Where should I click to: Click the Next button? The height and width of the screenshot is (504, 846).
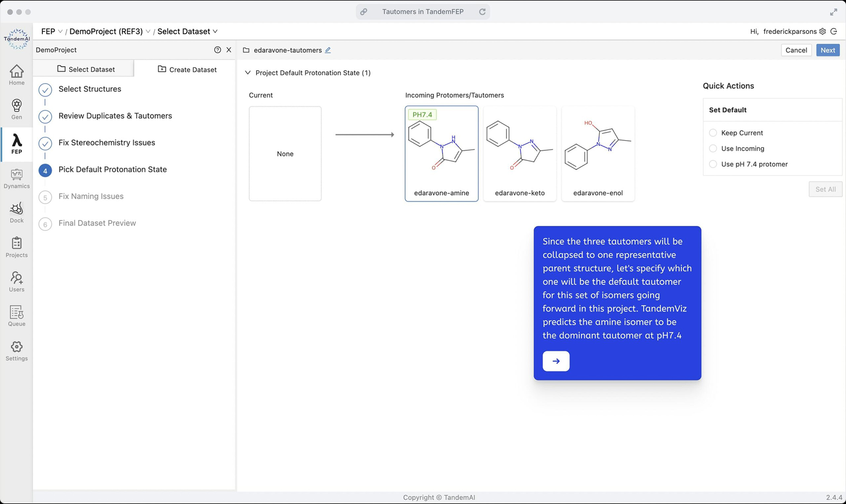tap(828, 50)
